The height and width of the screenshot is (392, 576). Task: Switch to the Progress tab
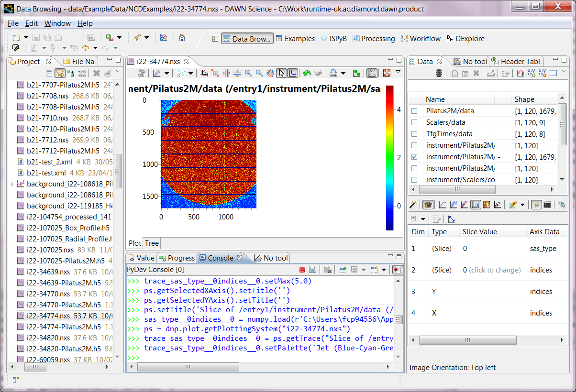[177, 258]
